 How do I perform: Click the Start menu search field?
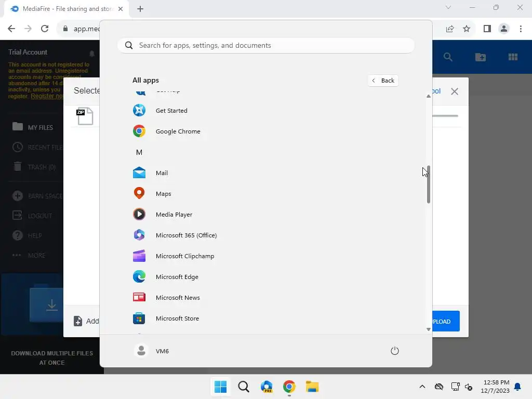pyautogui.click(x=266, y=46)
